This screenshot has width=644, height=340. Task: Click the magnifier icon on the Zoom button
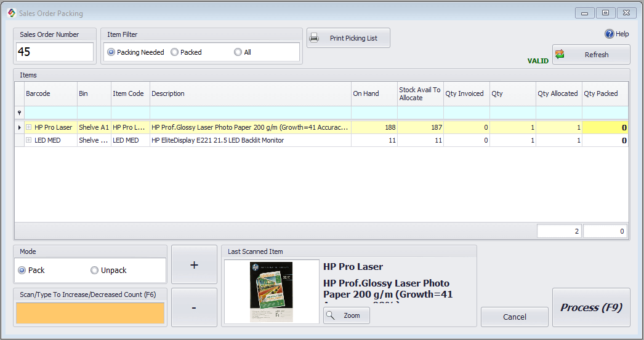click(x=331, y=315)
